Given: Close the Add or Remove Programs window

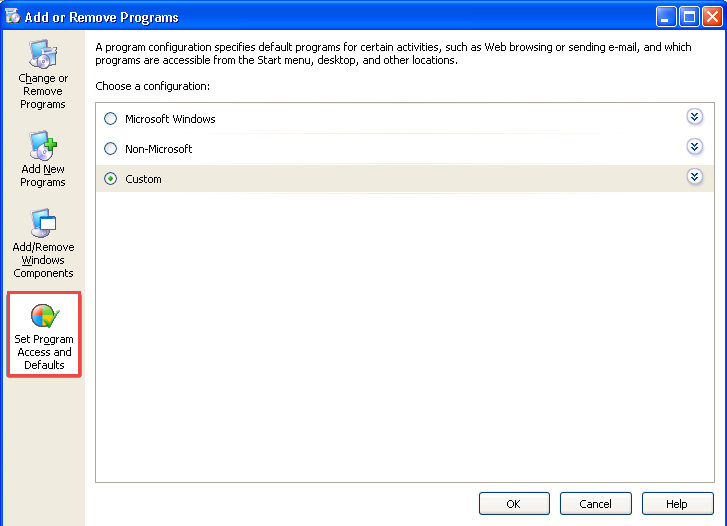Looking at the screenshot, I should click(711, 16).
